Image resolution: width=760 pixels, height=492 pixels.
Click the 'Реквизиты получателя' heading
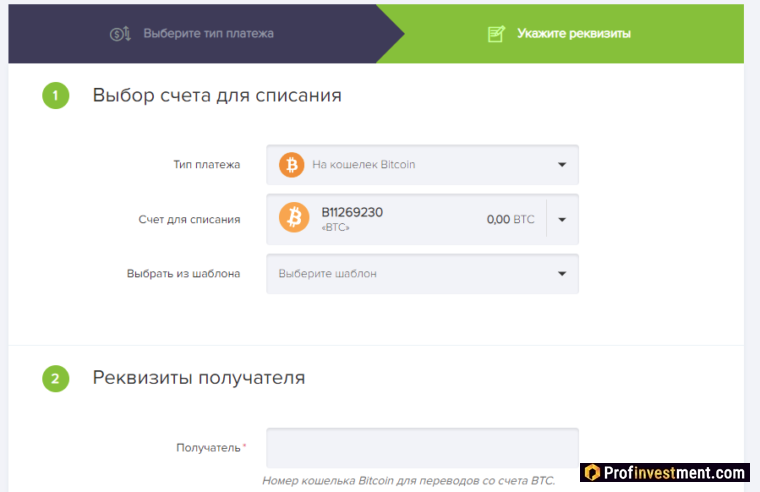tap(199, 378)
